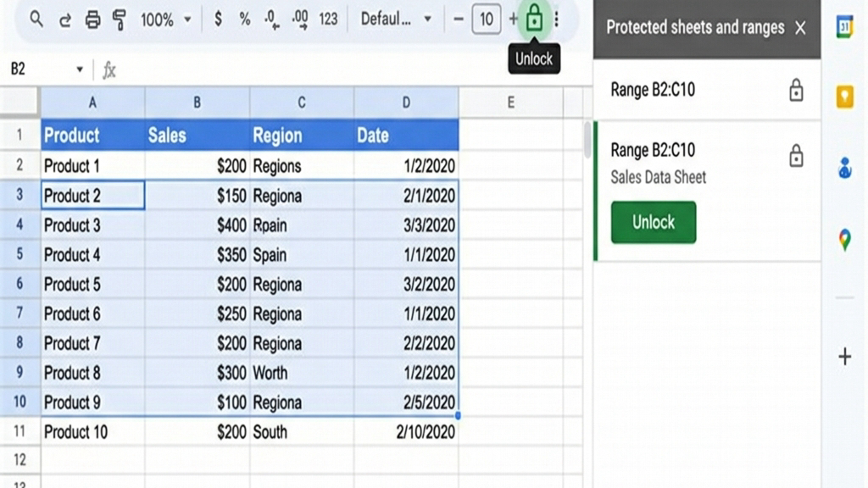Viewport: 868px width, 488px height.
Task: Select column B header
Action: tap(197, 103)
